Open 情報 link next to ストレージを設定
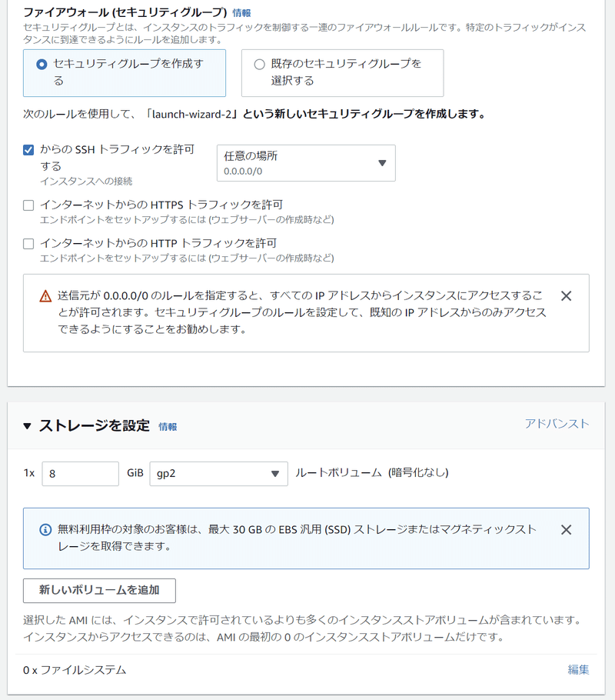This screenshot has width=615, height=700. click(168, 427)
